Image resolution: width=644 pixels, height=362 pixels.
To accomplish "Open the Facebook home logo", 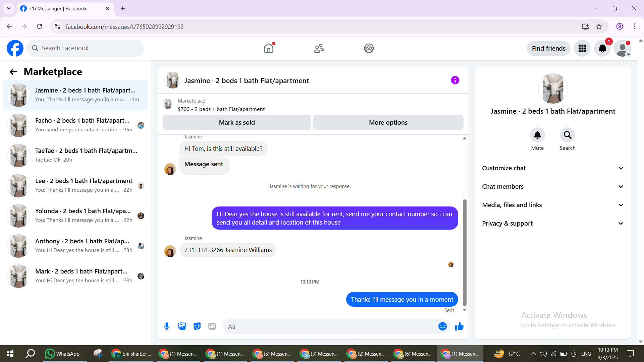I will click(x=15, y=48).
